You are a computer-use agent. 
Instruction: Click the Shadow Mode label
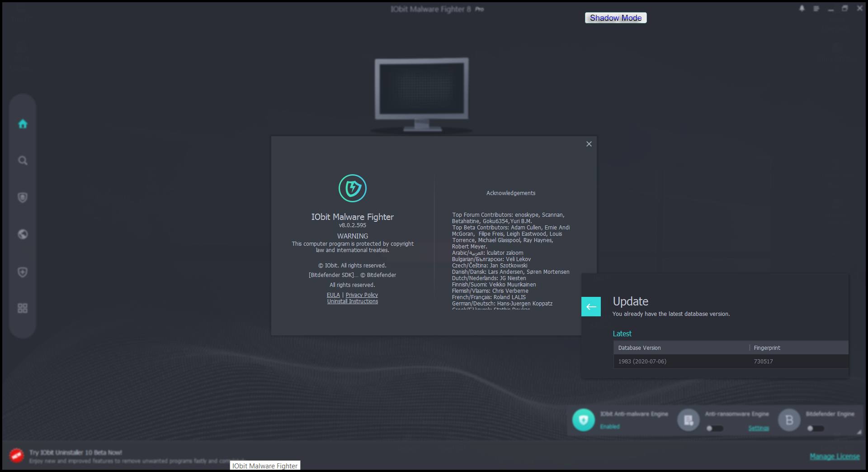coord(616,18)
